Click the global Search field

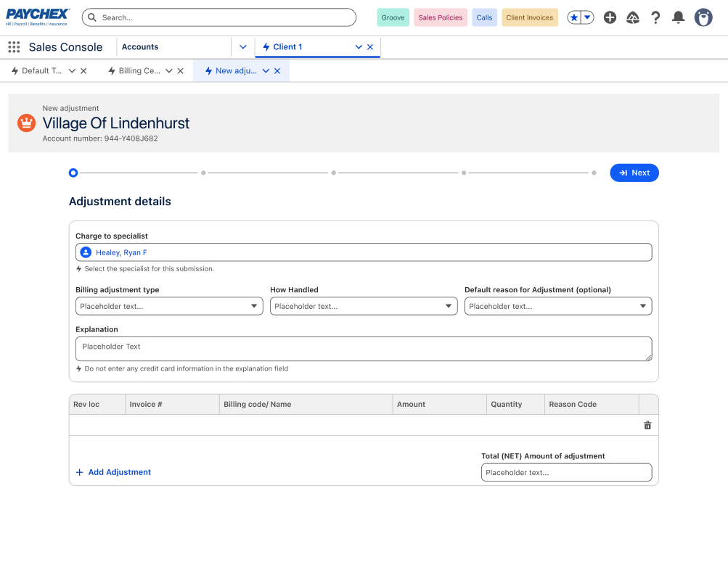click(219, 17)
